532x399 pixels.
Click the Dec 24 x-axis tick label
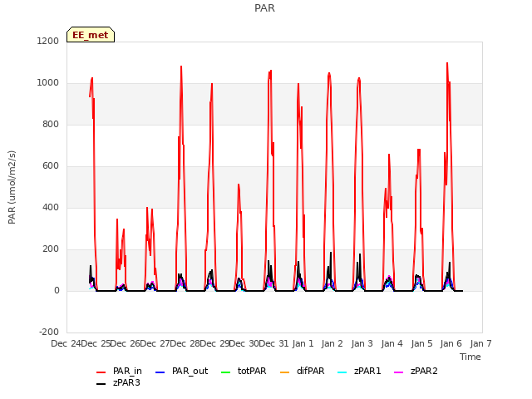coord(66,343)
